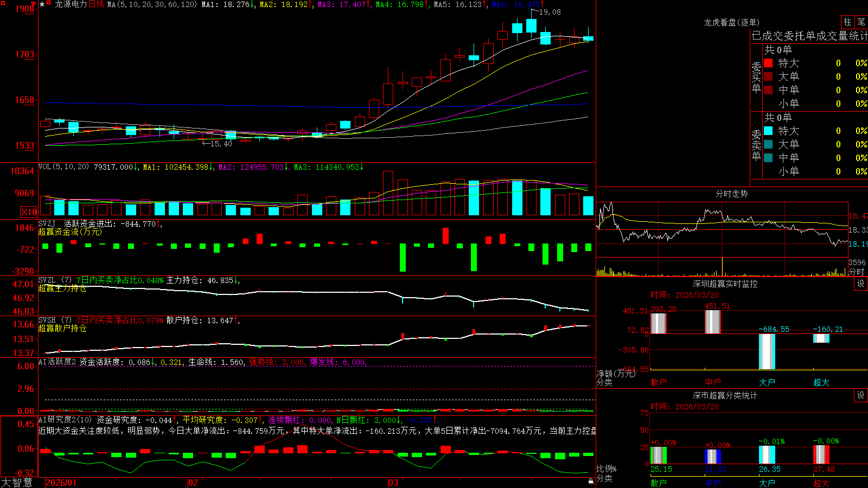This screenshot has height=488, width=868.
Task: Click the cyan 大户 26.35 bar in 分类统计
Action: (x=767, y=455)
